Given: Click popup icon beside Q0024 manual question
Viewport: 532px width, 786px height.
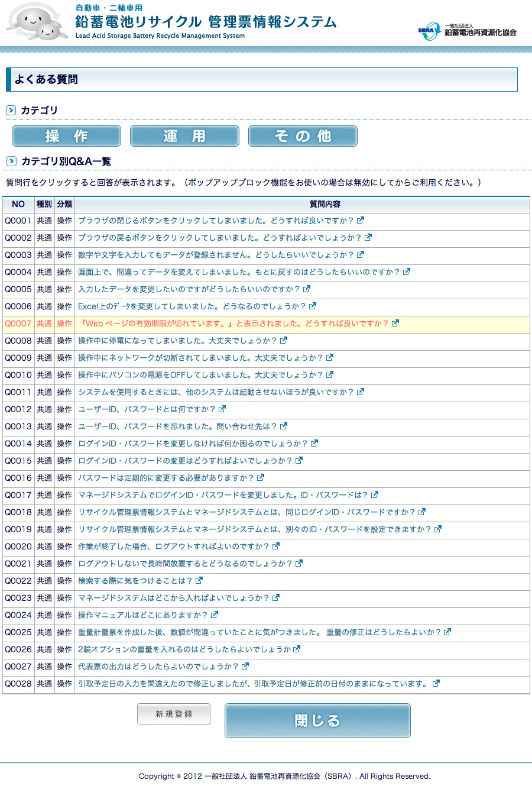Looking at the screenshot, I should [215, 615].
